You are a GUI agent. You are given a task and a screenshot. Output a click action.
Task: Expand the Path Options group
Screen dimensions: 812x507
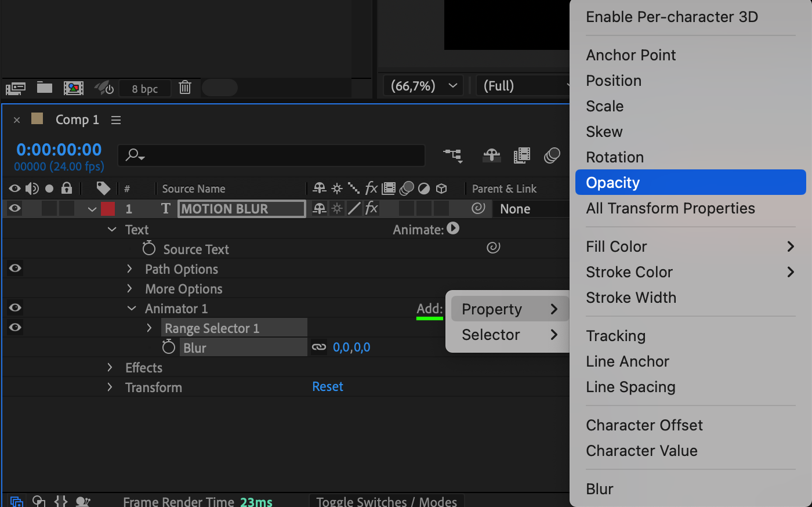click(x=129, y=269)
